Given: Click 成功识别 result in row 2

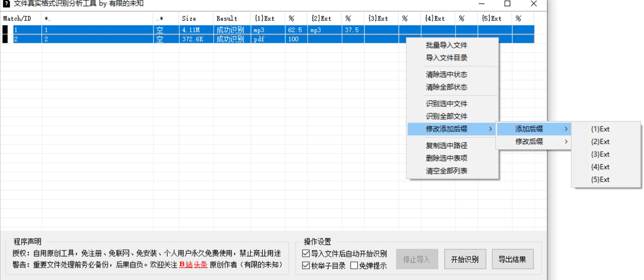Looking at the screenshot, I should pos(232,39).
